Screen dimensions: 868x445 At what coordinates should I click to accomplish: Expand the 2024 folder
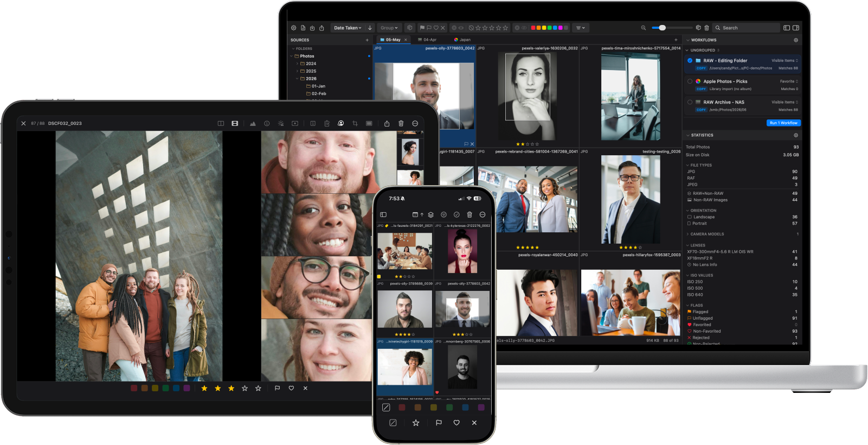pos(297,63)
